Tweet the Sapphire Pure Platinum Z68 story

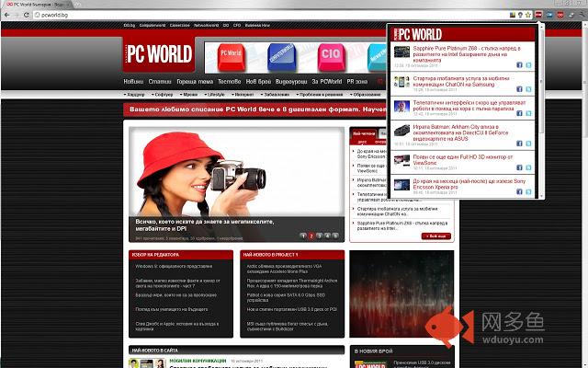coord(528,65)
